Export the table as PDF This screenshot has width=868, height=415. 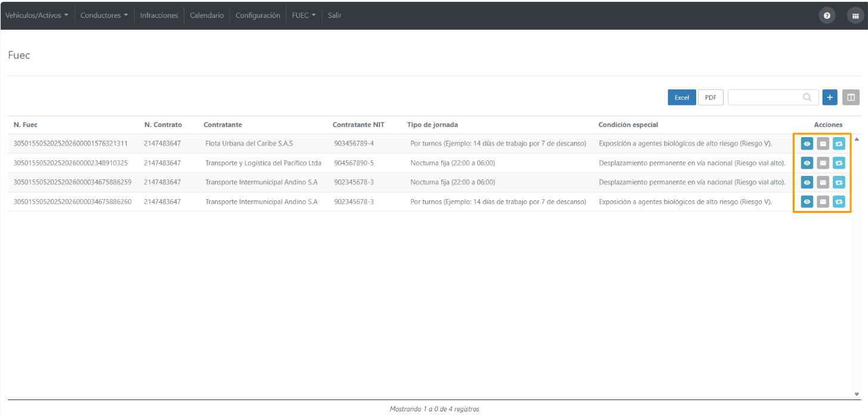711,97
